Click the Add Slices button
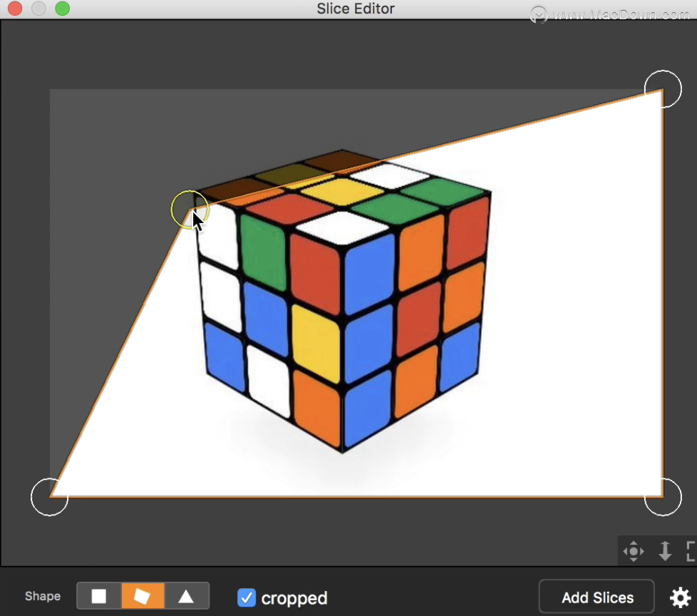Viewport: 697px width, 616px height. (x=597, y=597)
